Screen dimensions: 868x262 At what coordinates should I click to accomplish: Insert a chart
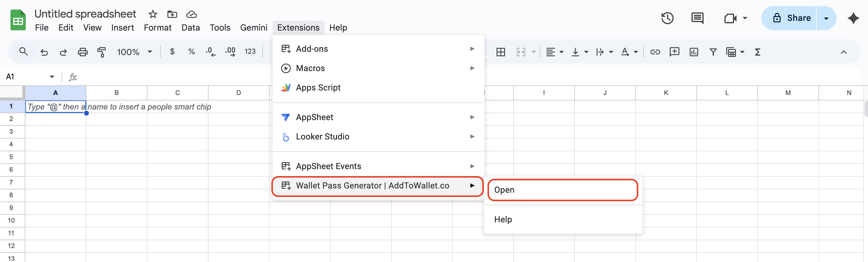pos(694,52)
